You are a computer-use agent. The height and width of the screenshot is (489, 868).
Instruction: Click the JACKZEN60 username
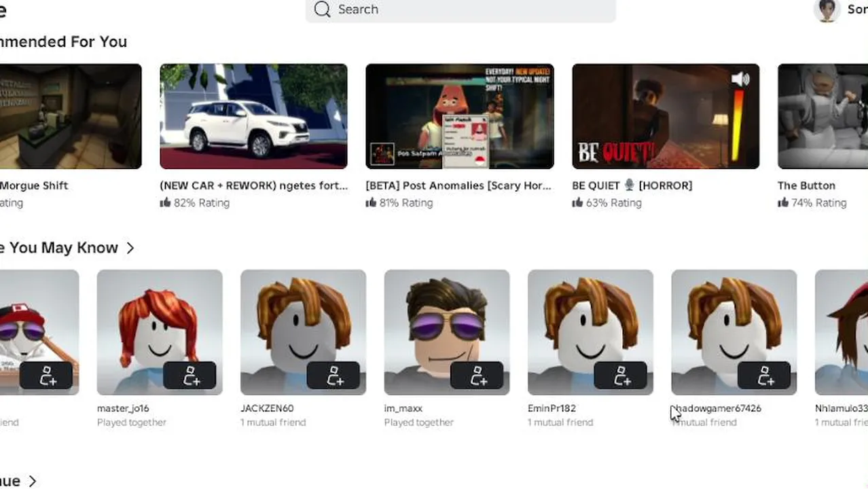click(x=267, y=408)
